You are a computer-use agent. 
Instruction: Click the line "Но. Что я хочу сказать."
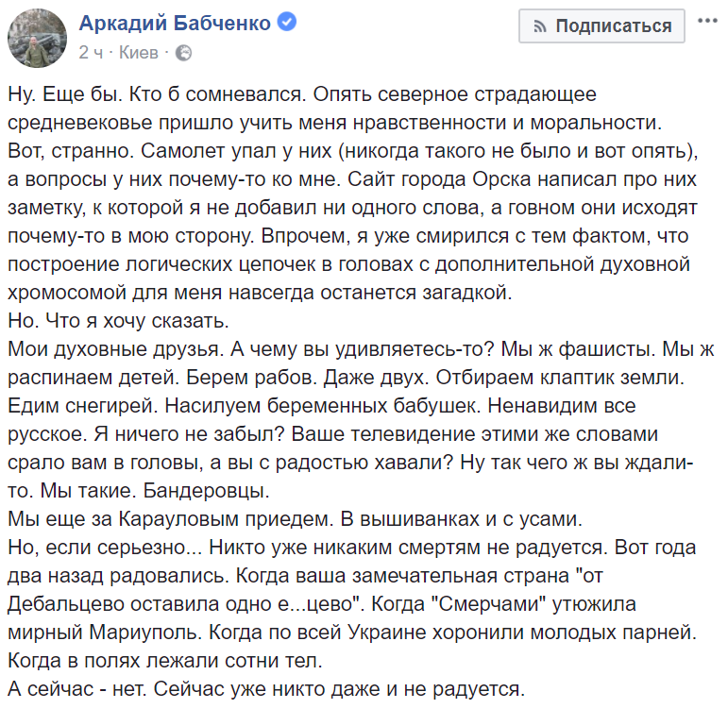(x=119, y=321)
